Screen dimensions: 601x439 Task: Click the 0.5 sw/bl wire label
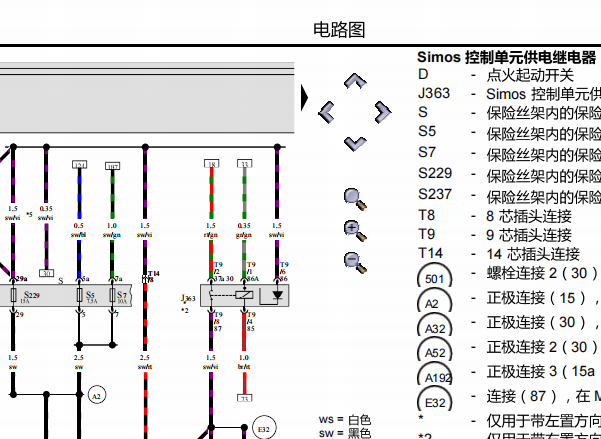tap(79, 230)
